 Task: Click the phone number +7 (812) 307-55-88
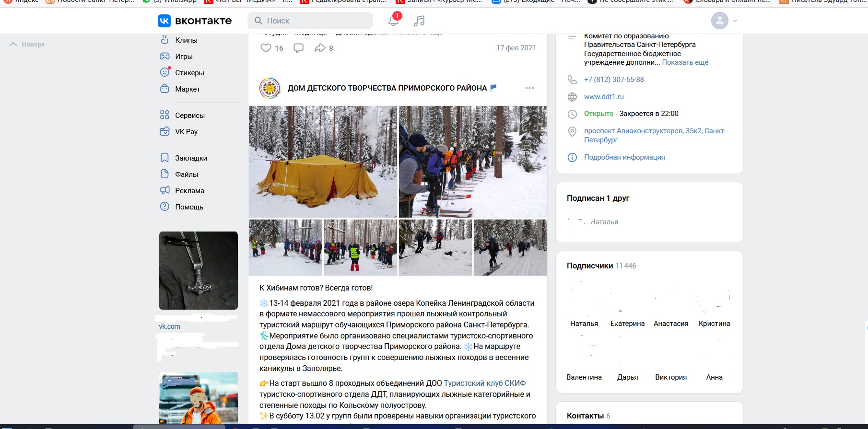[614, 80]
